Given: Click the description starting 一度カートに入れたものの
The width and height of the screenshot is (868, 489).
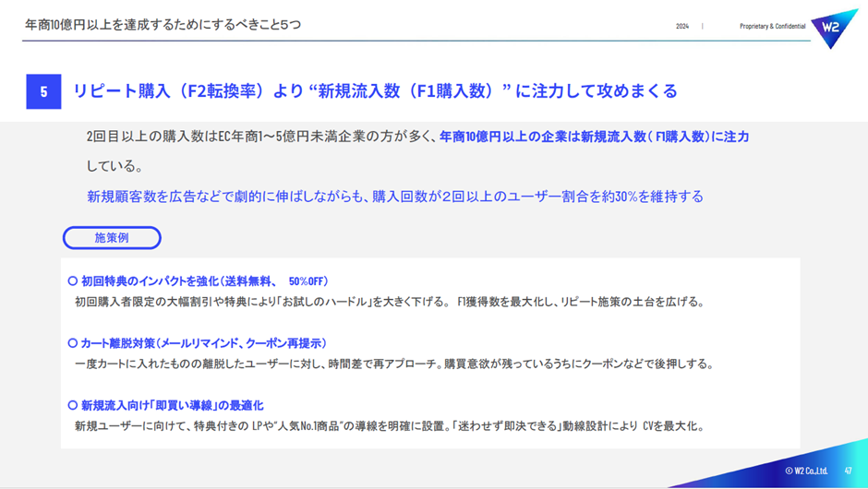Looking at the screenshot, I should [394, 364].
